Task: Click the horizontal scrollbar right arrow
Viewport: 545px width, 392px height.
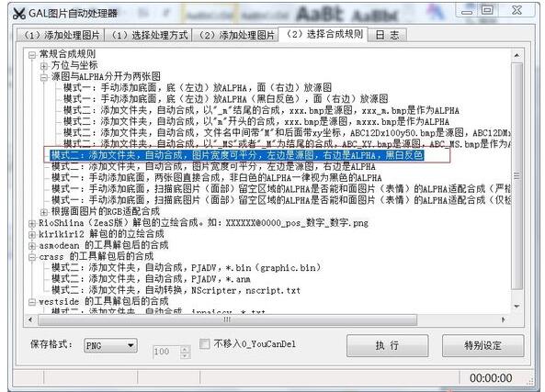Action: click(x=504, y=319)
